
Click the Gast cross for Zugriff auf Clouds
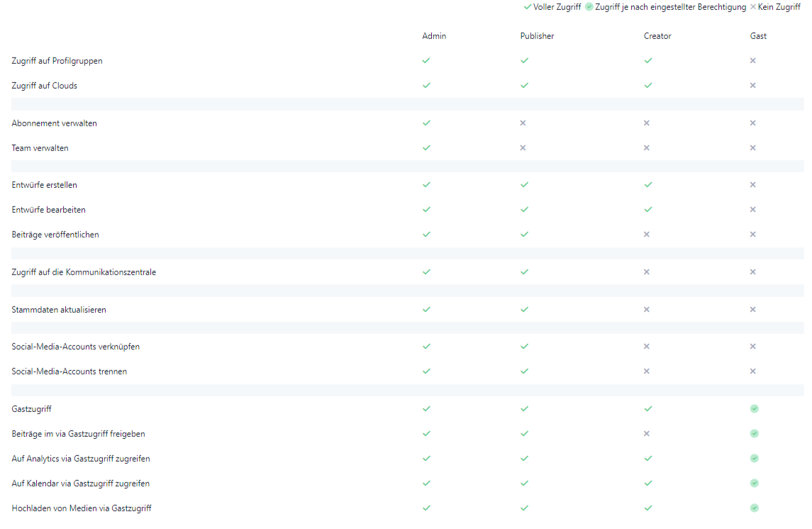[x=753, y=85]
